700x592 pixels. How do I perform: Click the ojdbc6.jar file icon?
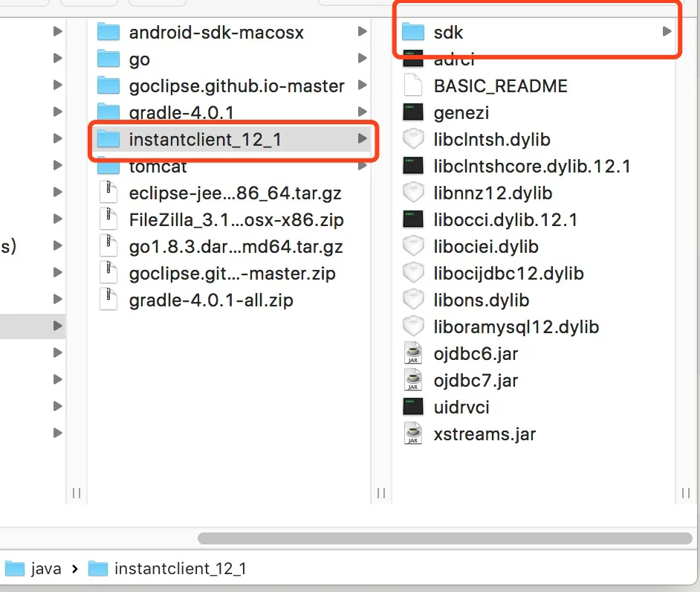(x=412, y=353)
